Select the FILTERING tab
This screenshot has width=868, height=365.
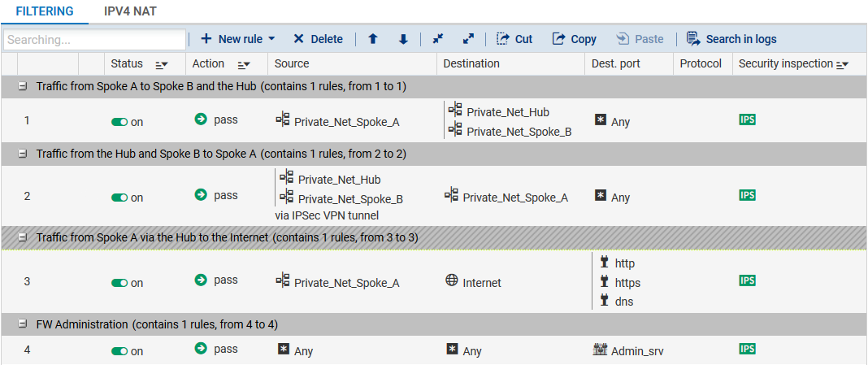pos(45,11)
